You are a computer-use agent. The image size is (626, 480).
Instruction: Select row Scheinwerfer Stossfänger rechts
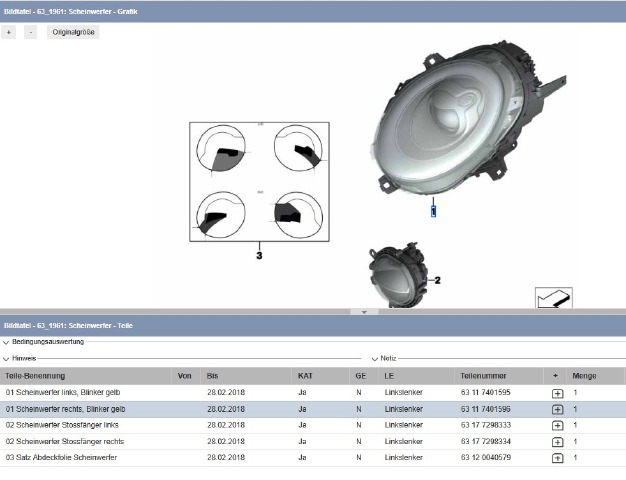coord(313,442)
